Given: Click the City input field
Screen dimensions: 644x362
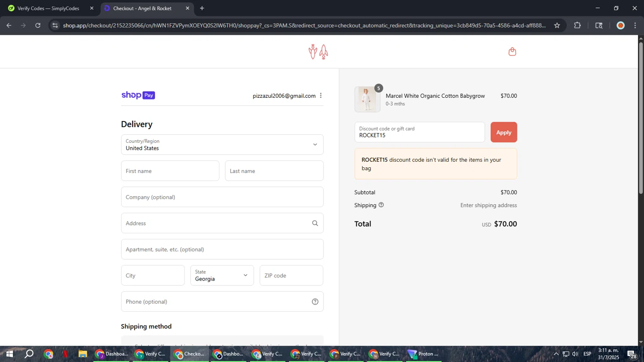Looking at the screenshot, I should click(153, 275).
